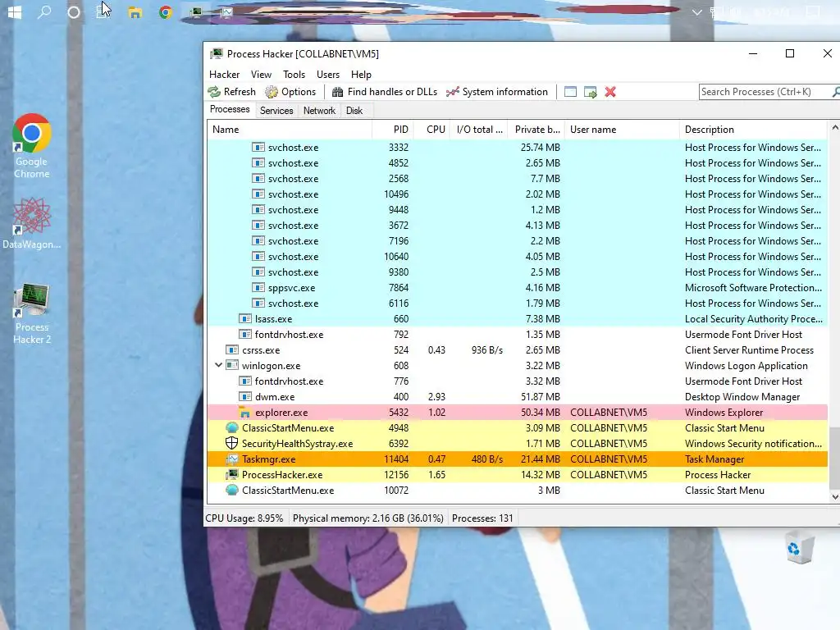The image size is (840, 630).
Task: Select svchost.exe with PID 3332
Action: pos(518,148)
